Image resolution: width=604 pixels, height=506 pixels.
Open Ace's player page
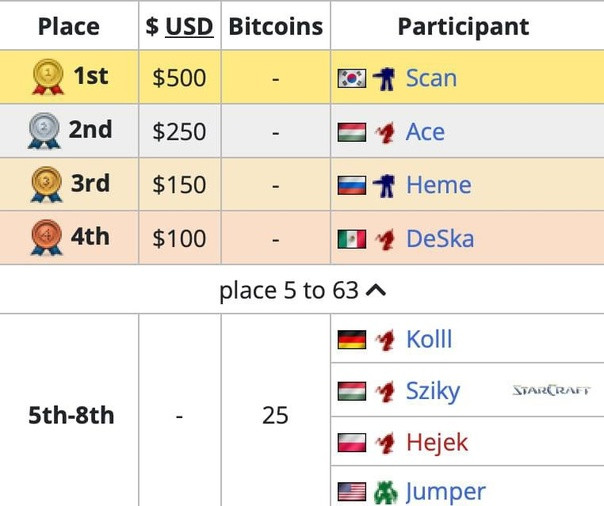pos(425,132)
